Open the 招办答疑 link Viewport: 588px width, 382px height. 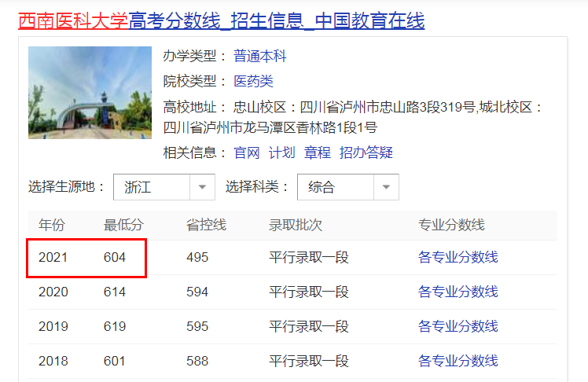pos(366,152)
